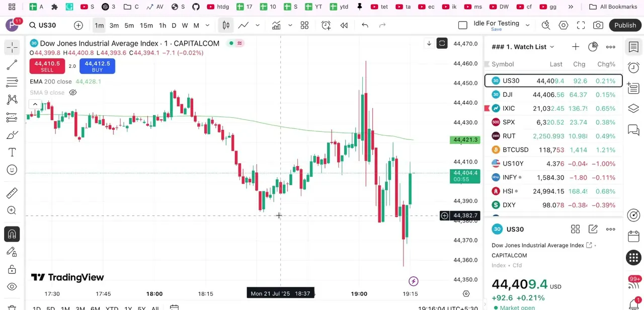Activate the zoom in tool
The height and width of the screenshot is (310, 644).
tap(12, 210)
